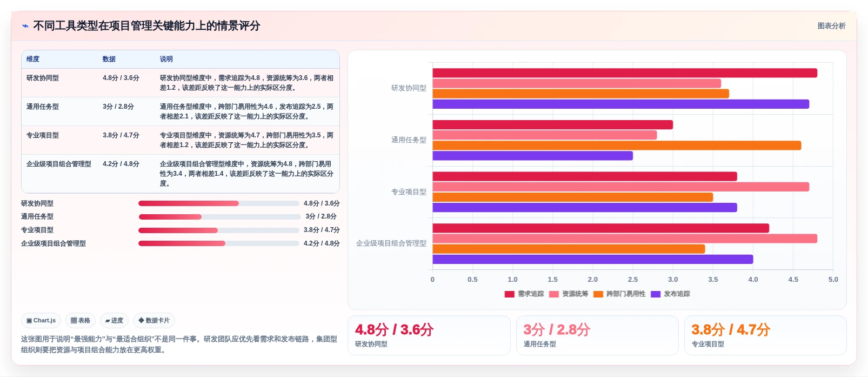Screen dimensions: 868x377
Task: Click the table value 3分 / 2.8分
Action: point(118,107)
